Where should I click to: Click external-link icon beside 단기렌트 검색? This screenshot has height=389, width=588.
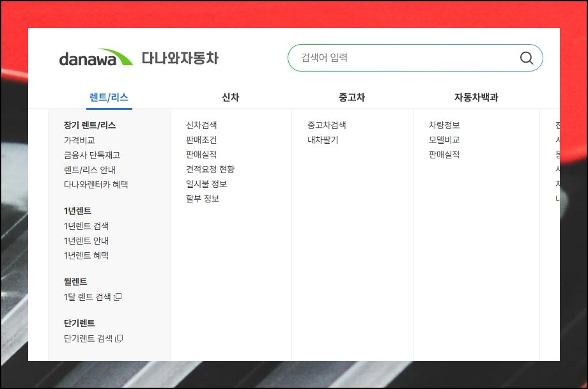pyautogui.click(x=119, y=339)
